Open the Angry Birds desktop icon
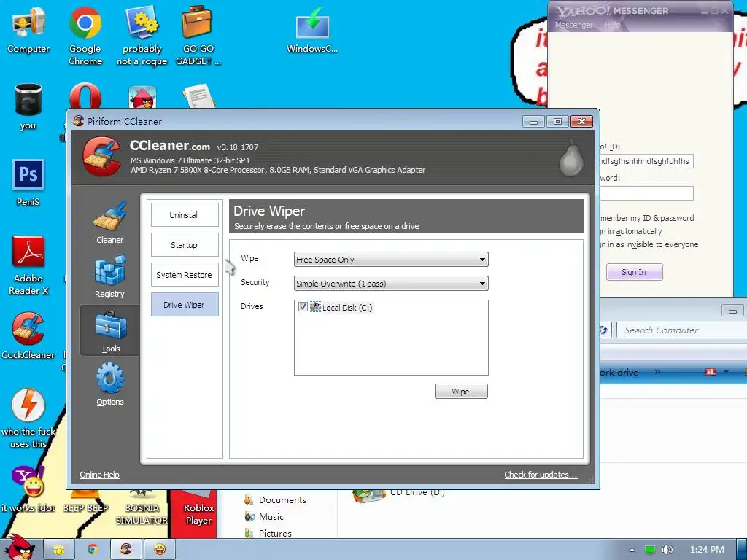Viewport: 747px width, 560px height. (142, 97)
